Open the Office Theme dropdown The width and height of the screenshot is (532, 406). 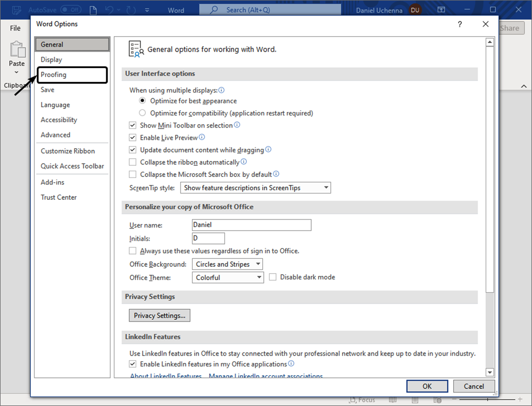[x=227, y=277]
